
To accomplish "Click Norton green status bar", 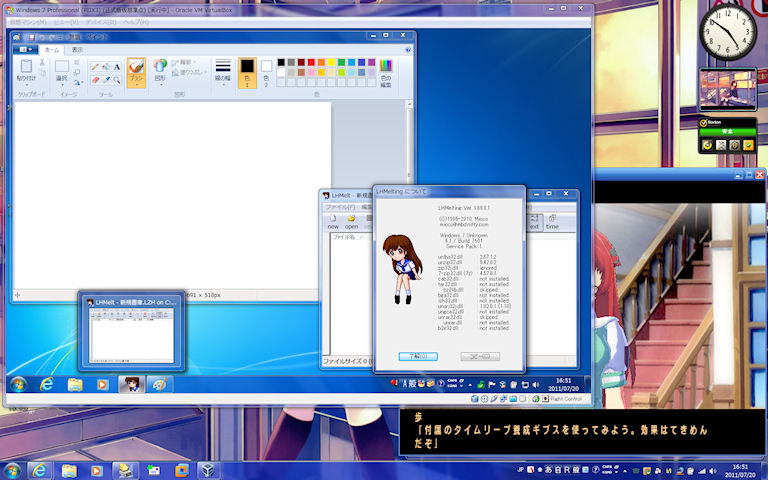I will tap(727, 131).
